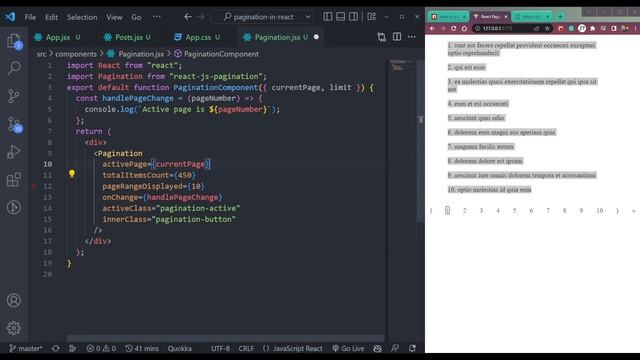
Task: Open the Git Graph icon with badge
Action: [x=15, y=124]
